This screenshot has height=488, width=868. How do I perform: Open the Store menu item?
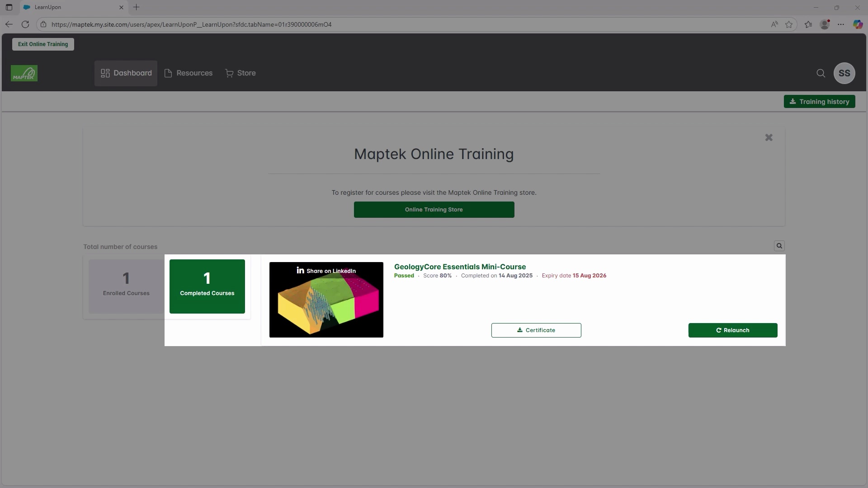tap(241, 73)
